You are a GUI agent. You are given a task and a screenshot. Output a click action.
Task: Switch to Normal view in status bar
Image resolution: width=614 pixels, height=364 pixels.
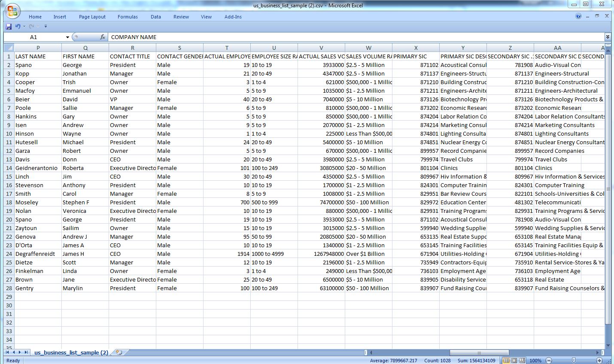tap(506, 361)
